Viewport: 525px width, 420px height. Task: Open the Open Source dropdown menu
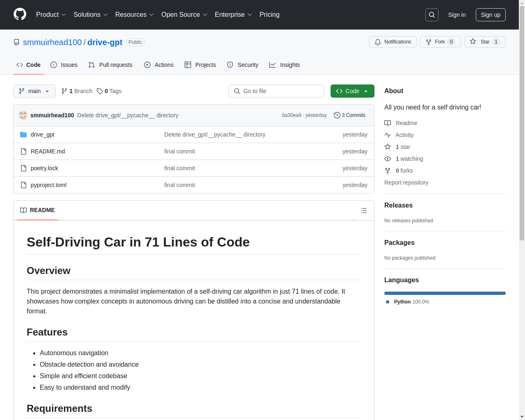point(185,15)
